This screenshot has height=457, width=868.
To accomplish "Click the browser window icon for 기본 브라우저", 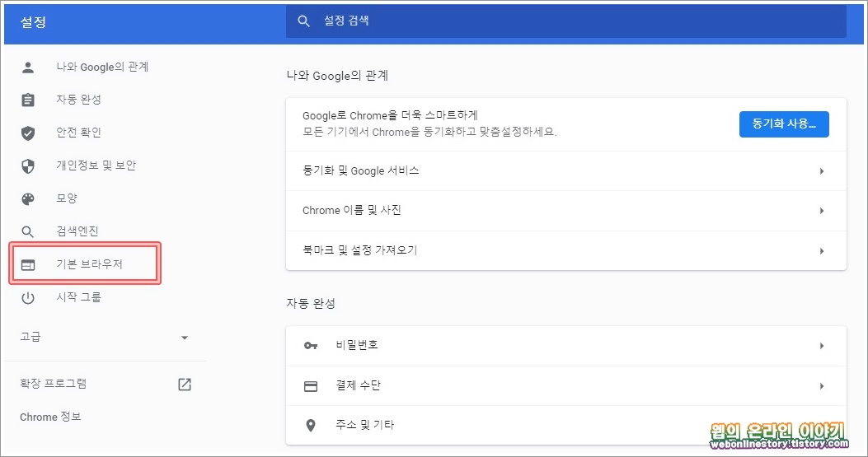I will pos(28,265).
